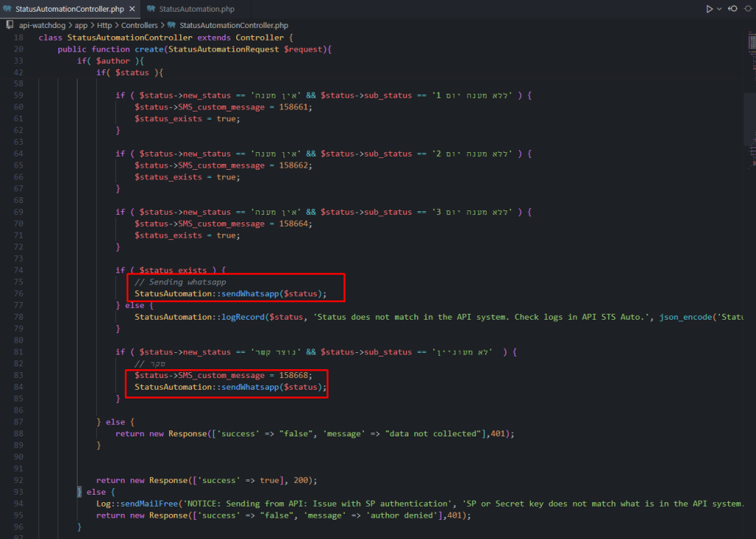Go to the next change icon
The image size is (756, 539).
coord(748,9)
